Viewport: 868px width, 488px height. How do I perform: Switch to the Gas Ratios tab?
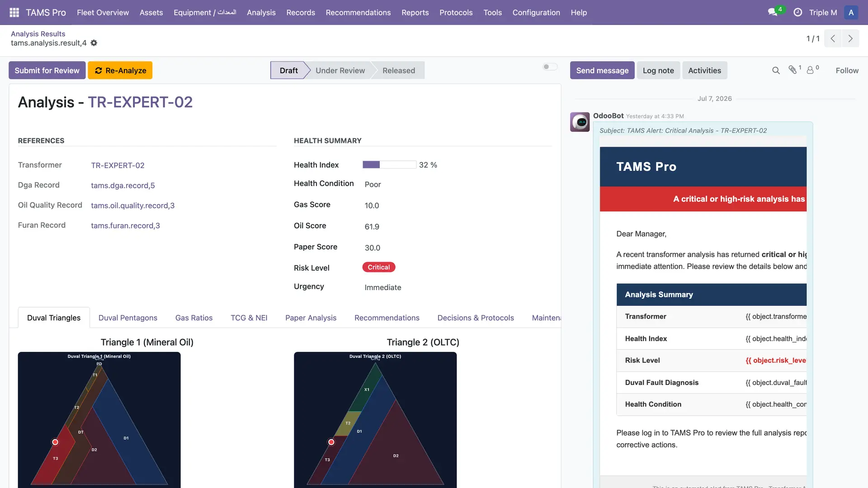click(x=194, y=318)
